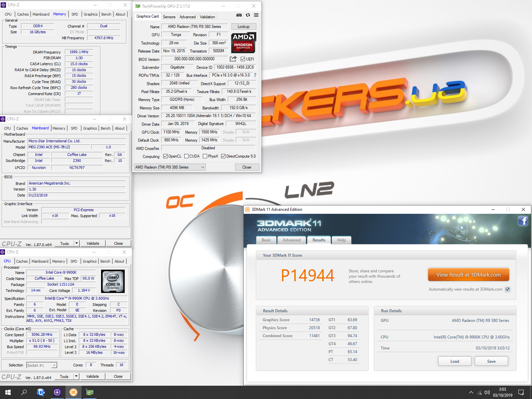Image resolution: width=532 pixels, height=399 pixels.
Task: Open Socket #1 selection dropdown in CPU-Z
Action: point(42,365)
